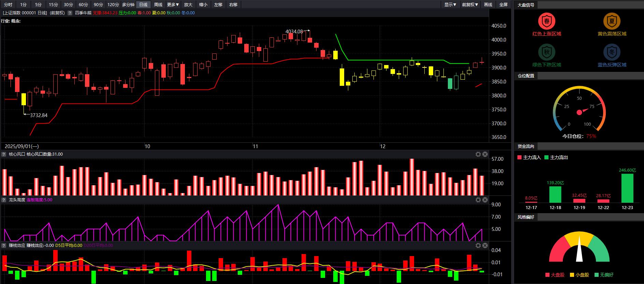
Task: Open help icon for 龙头高度 panel
Action: 4,200
